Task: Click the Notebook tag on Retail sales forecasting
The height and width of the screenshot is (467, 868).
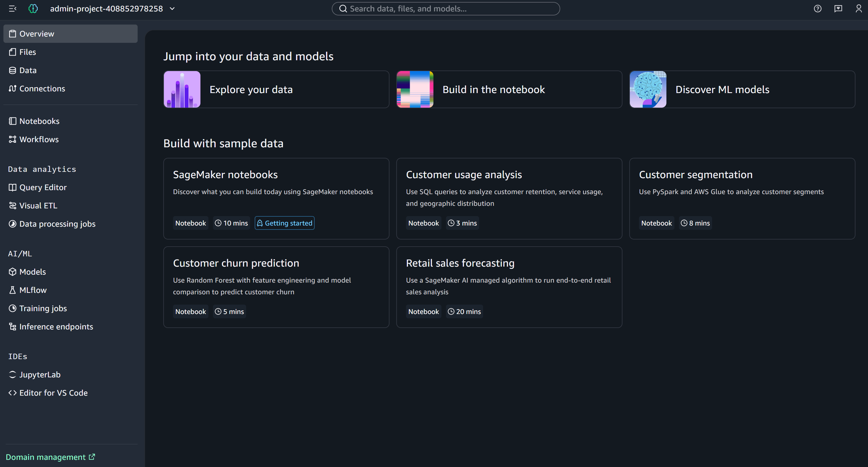Action: point(423,312)
